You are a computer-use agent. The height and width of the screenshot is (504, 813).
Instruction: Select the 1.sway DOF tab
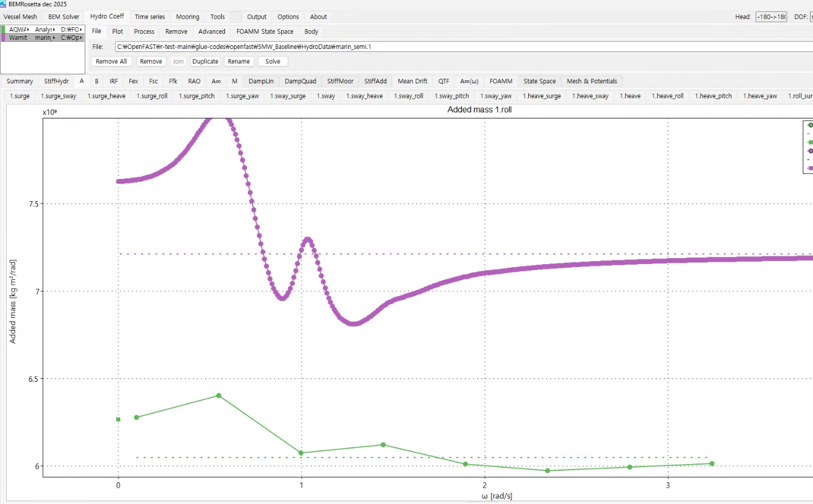(326, 95)
